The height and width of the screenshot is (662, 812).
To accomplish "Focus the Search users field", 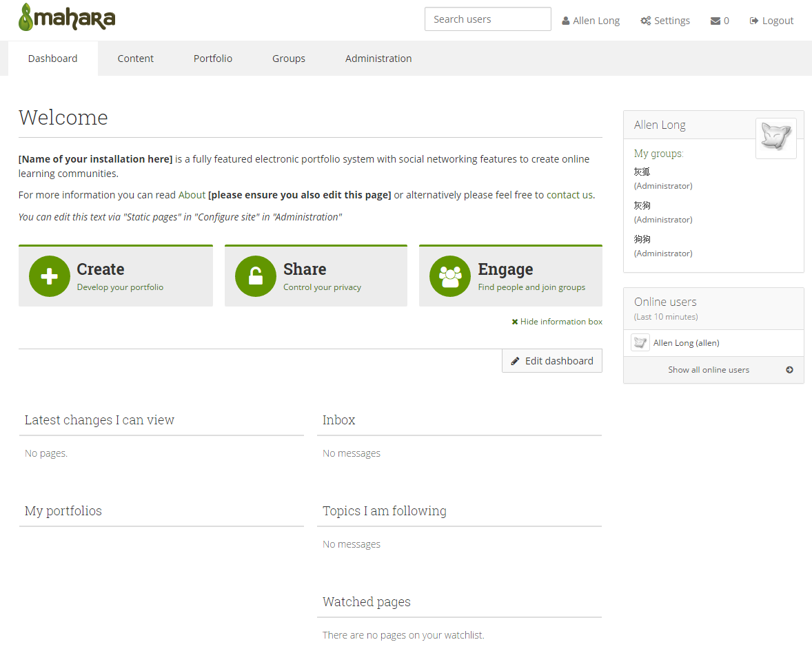I will coord(487,19).
